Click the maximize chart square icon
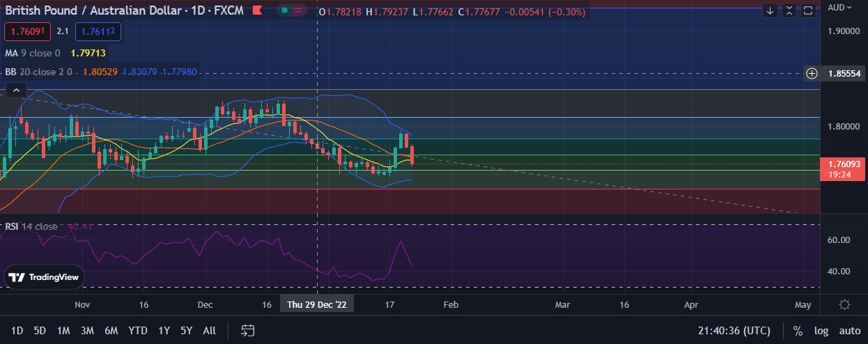Screen dimensions: 868x344 click(808, 10)
